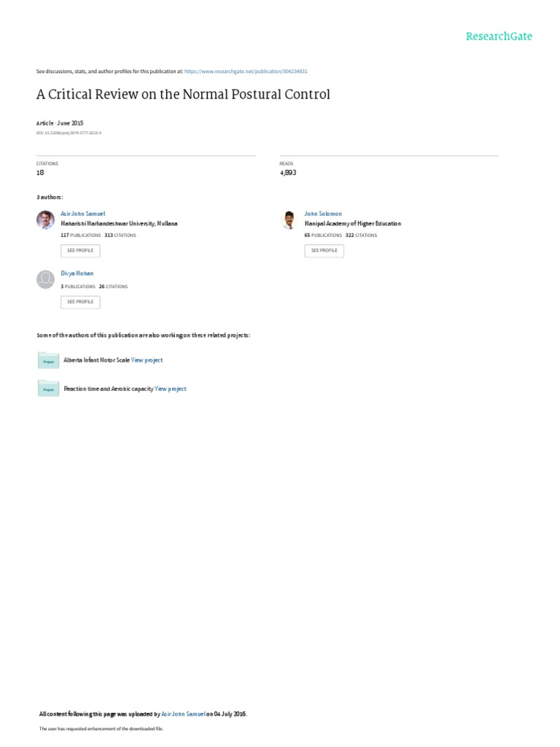Open John Solomon author name link
Screen dimensions: 560x747
[323, 214]
